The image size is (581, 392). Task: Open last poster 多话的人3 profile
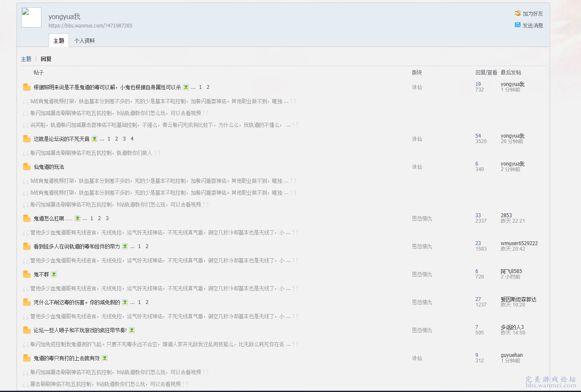pos(512,327)
